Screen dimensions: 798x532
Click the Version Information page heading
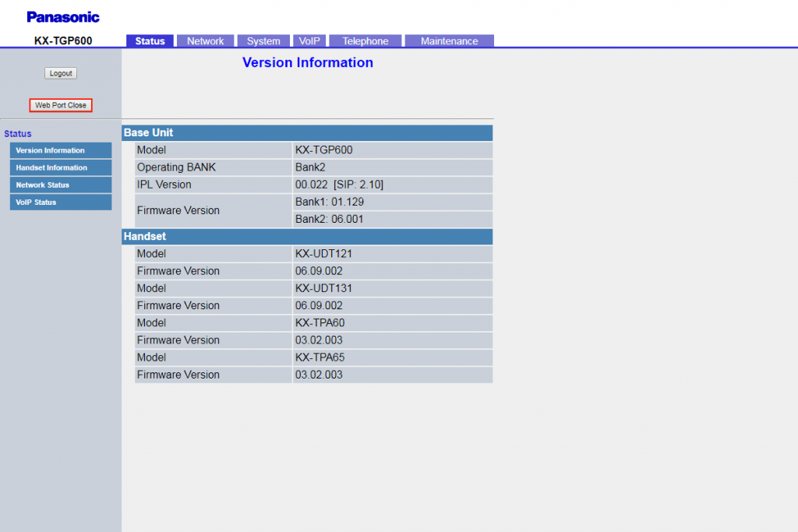pos(307,62)
